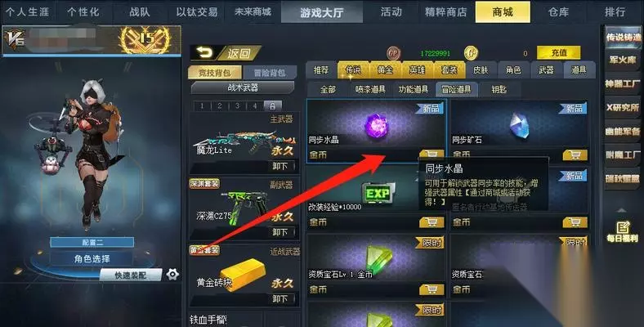Open the 配置二 loadout selector

pyautogui.click(x=92, y=242)
